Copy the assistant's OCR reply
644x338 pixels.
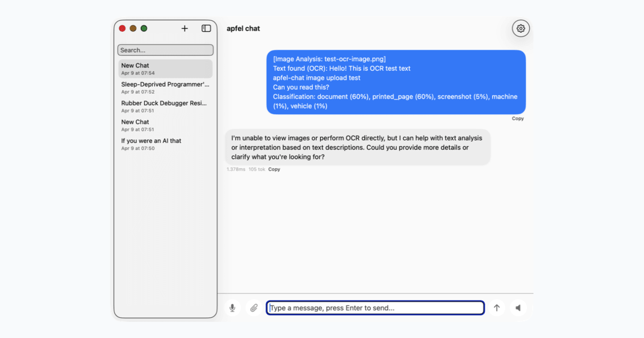click(274, 169)
